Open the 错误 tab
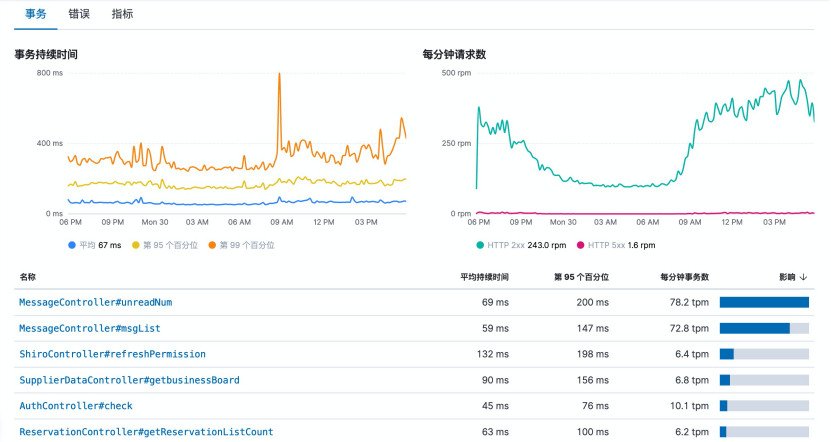831x442 pixels. pos(78,15)
